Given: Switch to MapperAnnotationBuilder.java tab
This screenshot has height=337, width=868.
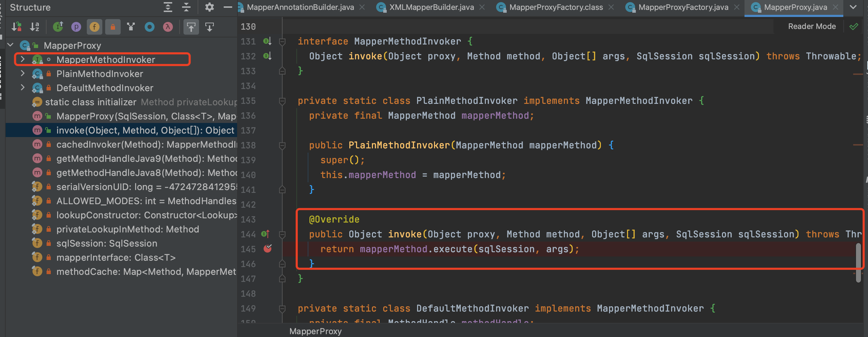Looking at the screenshot, I should coord(300,7).
